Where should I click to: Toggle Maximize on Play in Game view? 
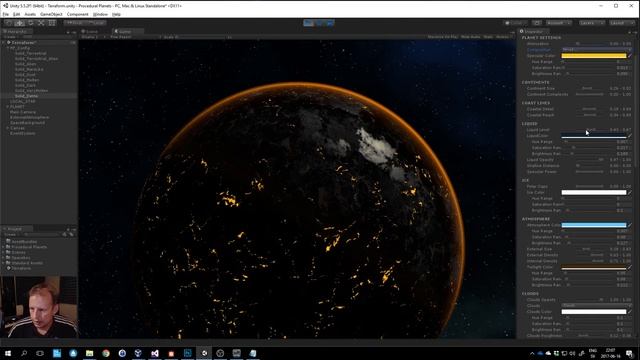(442, 37)
